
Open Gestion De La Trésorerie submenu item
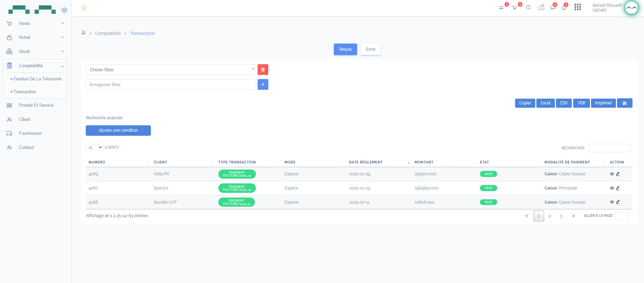point(36,79)
